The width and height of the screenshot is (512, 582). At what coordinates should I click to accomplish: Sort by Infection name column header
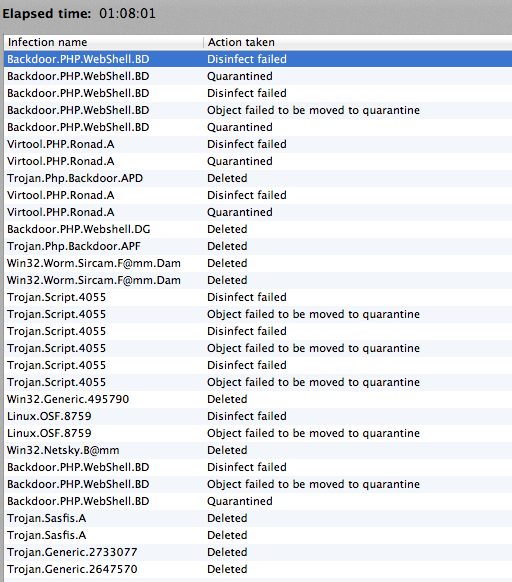pos(104,42)
